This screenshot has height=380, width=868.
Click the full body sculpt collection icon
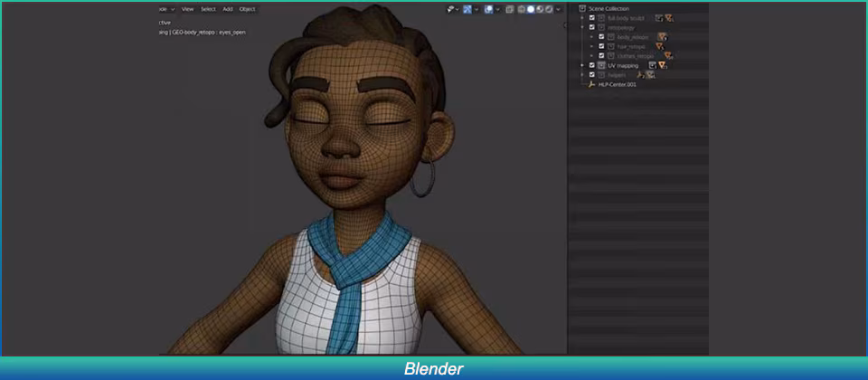(601, 18)
